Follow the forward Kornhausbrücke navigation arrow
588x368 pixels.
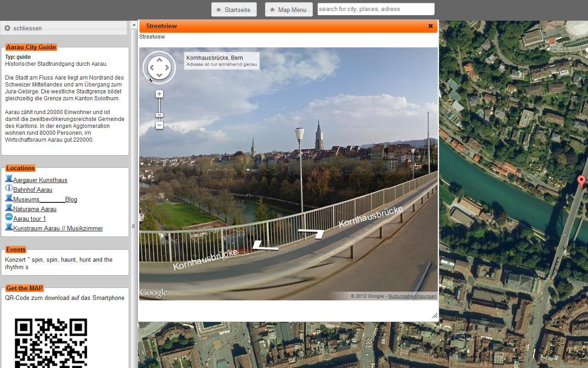[311, 233]
